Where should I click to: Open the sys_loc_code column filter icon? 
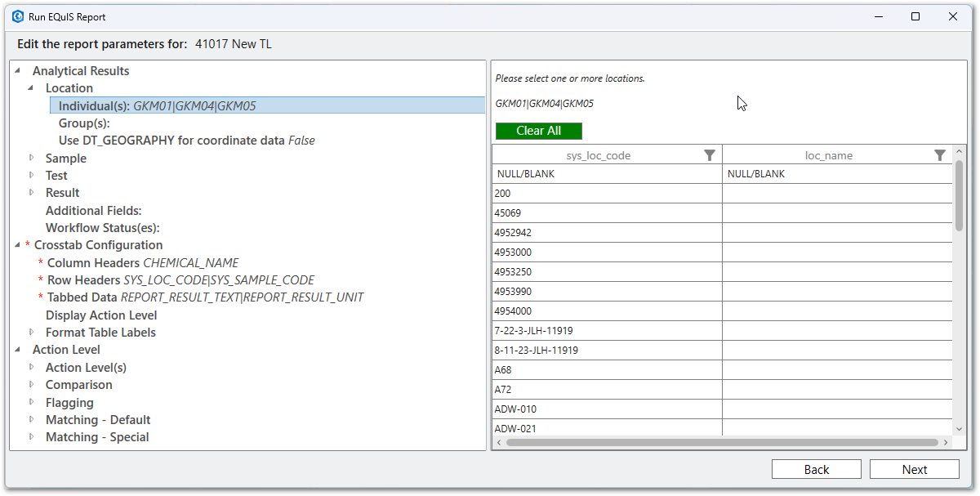(710, 155)
